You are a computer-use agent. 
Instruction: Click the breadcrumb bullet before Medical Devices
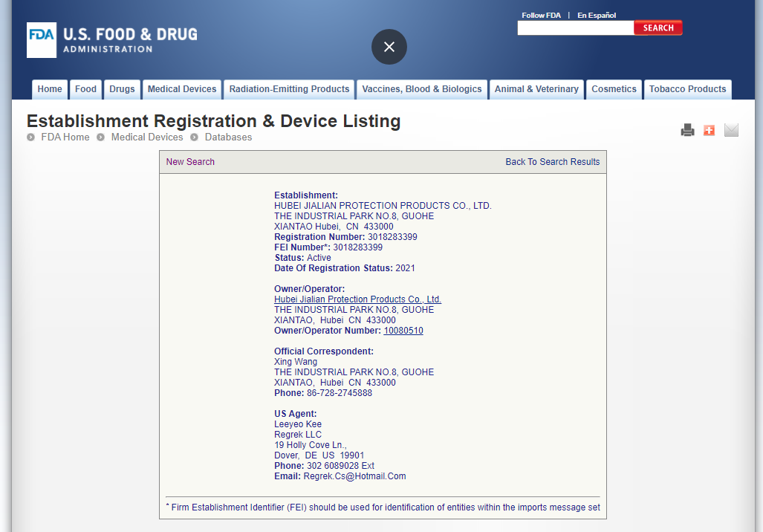(x=101, y=137)
